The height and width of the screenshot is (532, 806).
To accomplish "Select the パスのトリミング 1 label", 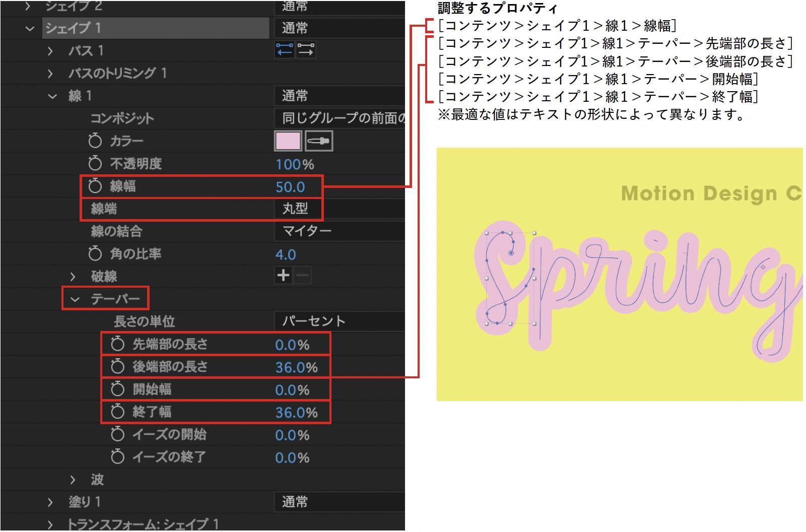I will coord(117,73).
